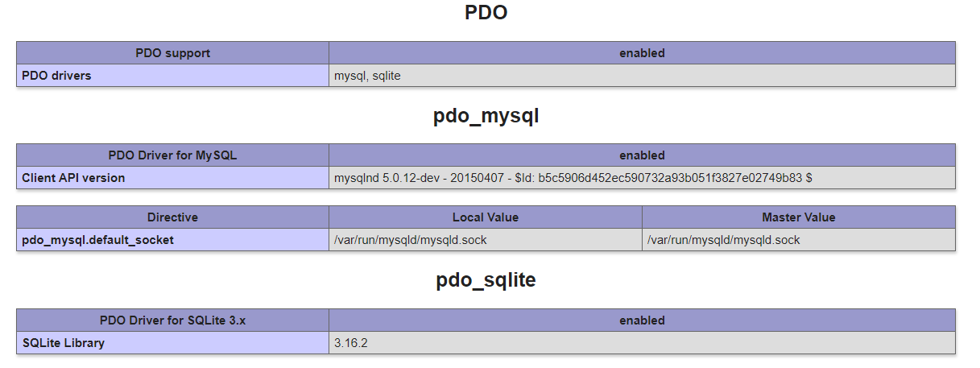This screenshot has width=980, height=368.
Task: Click the mysqlnd 5.0.12-dev version string
Action: click(573, 178)
